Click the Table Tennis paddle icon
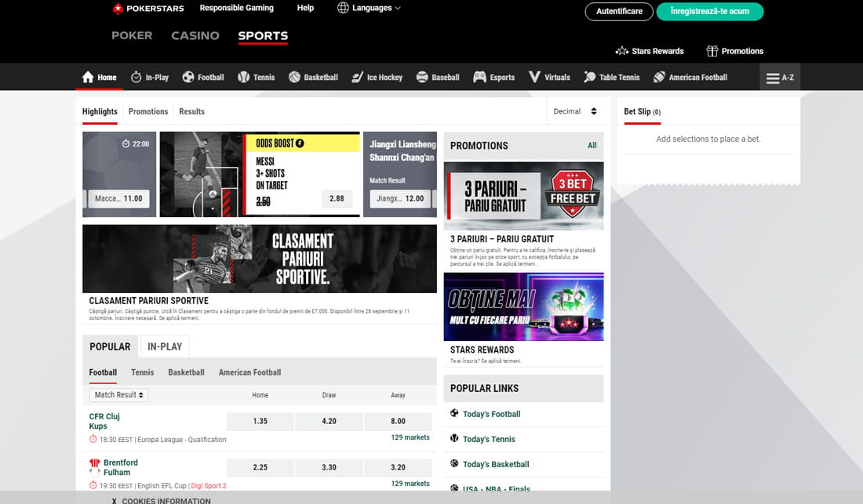The image size is (863, 504). [x=589, y=77]
